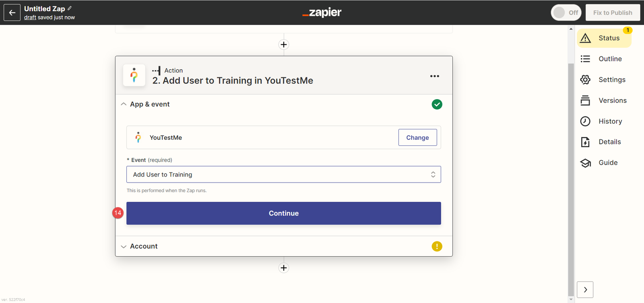The height and width of the screenshot is (303, 644).
Task: Click the back arrow icon
Action: [12, 12]
